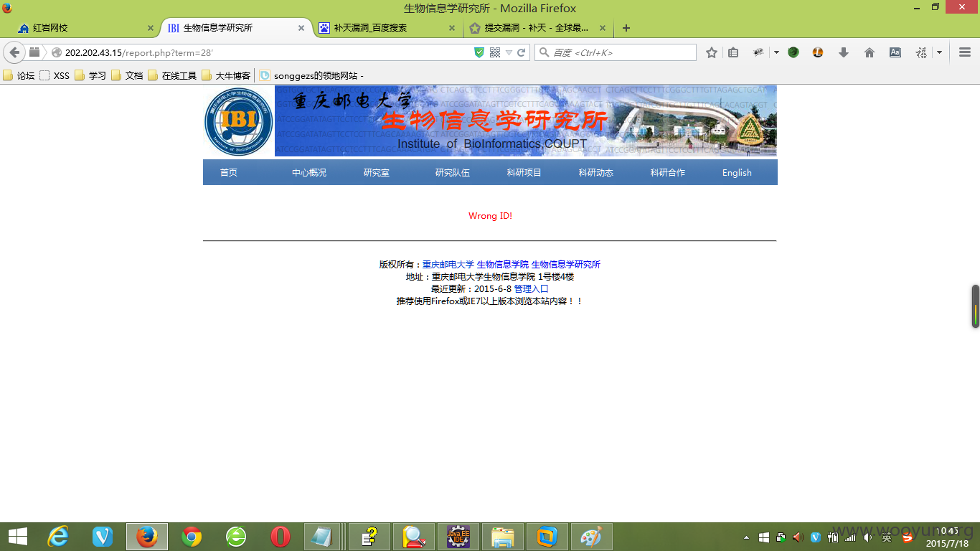Screen dimensions: 980x551
Task: Open Opera from the taskbar
Action: tap(281, 537)
